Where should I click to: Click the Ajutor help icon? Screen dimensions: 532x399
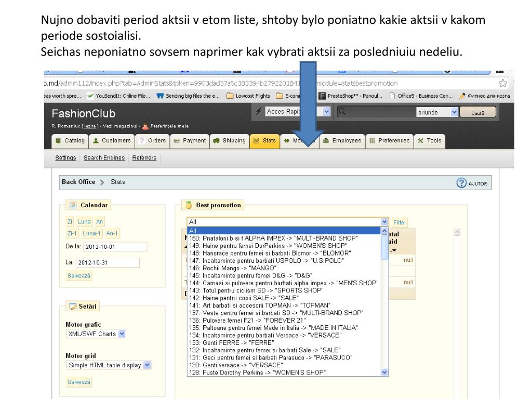[461, 183]
